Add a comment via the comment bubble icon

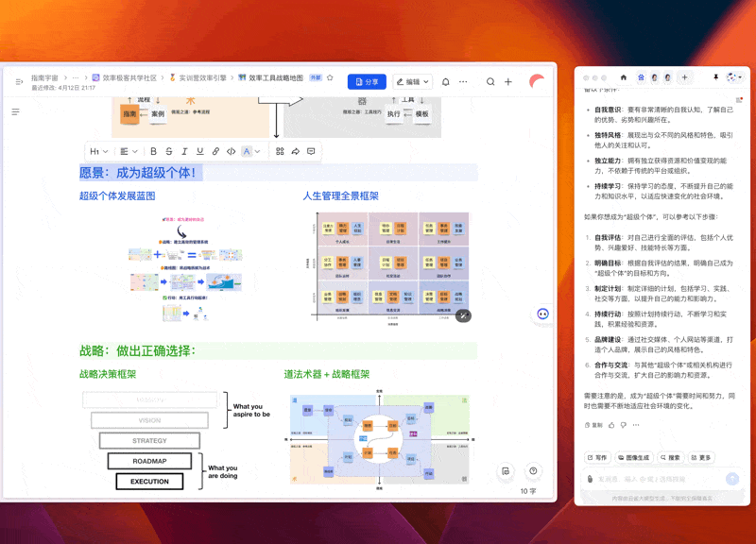pyautogui.click(x=309, y=151)
